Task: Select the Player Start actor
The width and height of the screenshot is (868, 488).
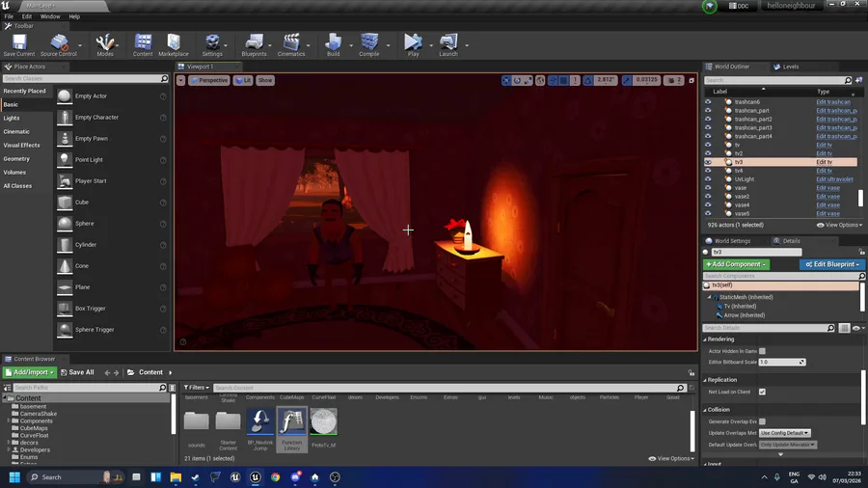Action: coord(112,181)
